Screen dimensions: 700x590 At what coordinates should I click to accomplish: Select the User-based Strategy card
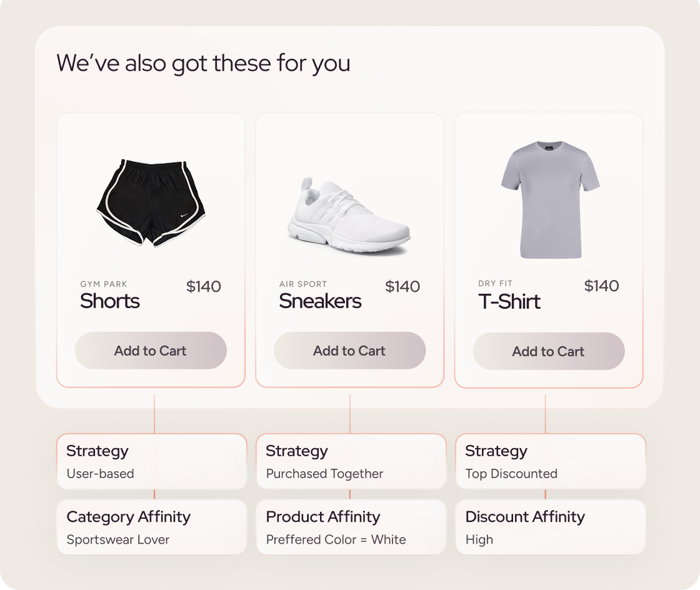pyautogui.click(x=152, y=461)
